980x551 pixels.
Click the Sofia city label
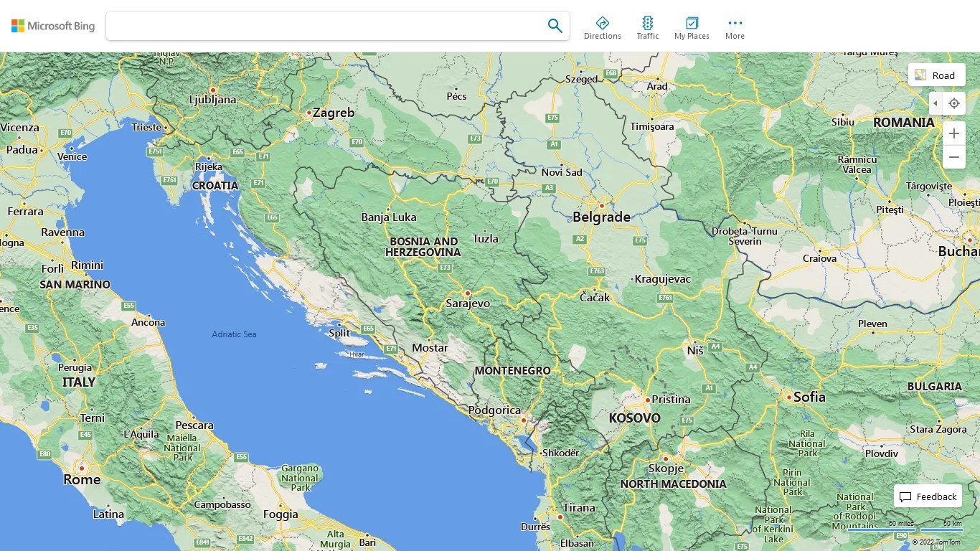[809, 397]
